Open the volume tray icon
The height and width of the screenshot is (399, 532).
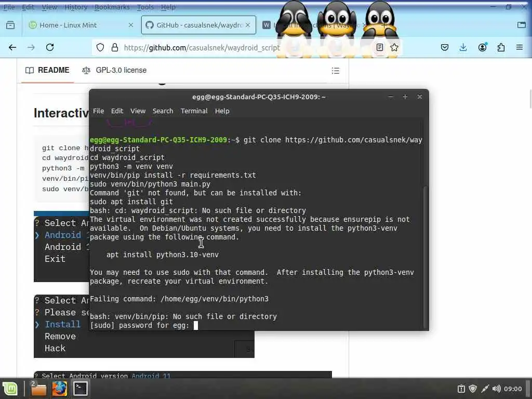(x=496, y=389)
